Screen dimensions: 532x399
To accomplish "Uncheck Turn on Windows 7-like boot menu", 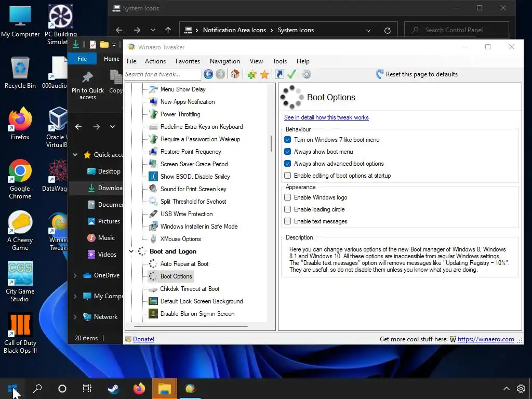I will tap(287, 139).
